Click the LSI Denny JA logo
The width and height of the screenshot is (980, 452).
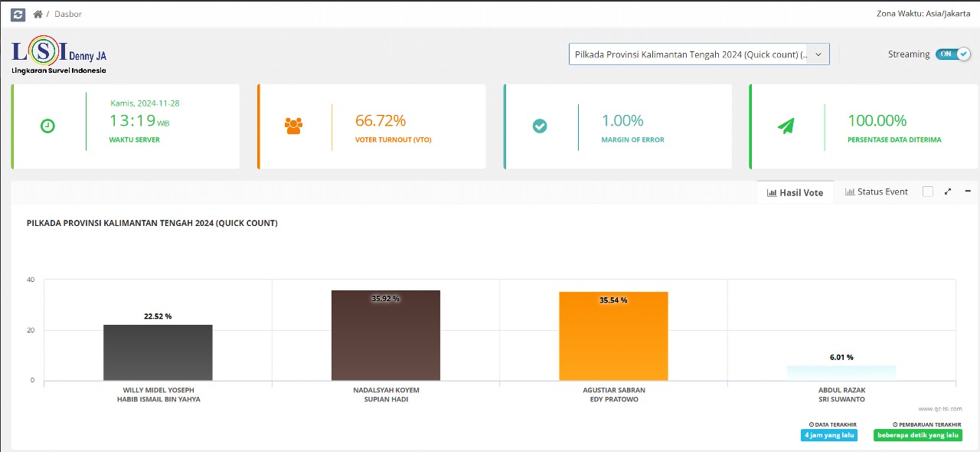[59, 57]
